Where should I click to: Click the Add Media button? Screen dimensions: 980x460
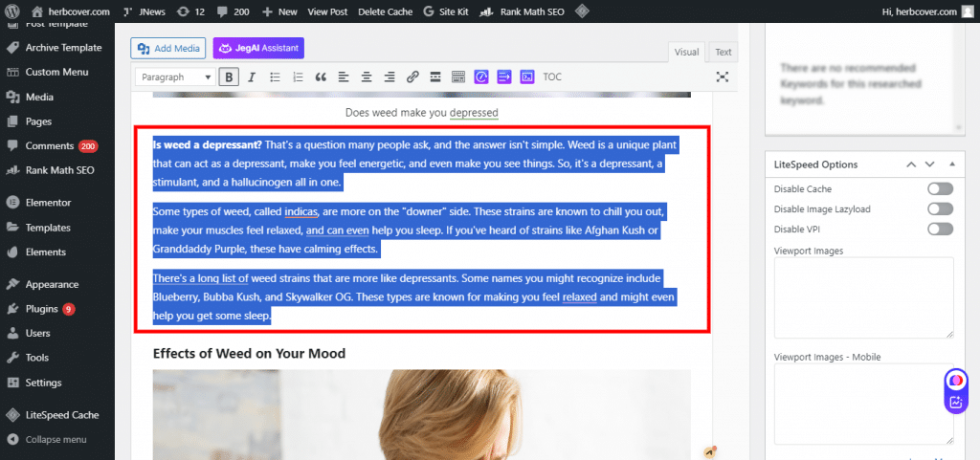click(168, 48)
